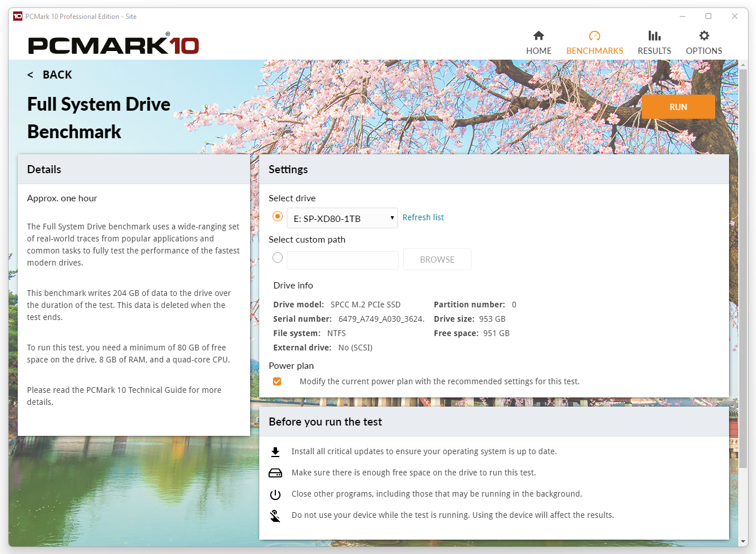Click the PCMark 10 logo

tap(114, 44)
